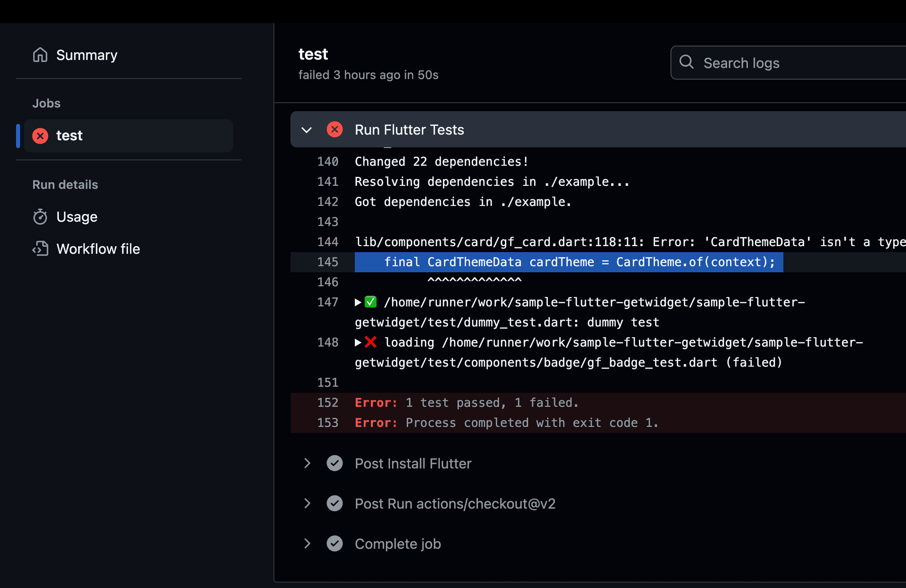Click the Usage stopwatch icon
Image resolution: width=906 pixels, height=588 pixels.
[x=40, y=217]
